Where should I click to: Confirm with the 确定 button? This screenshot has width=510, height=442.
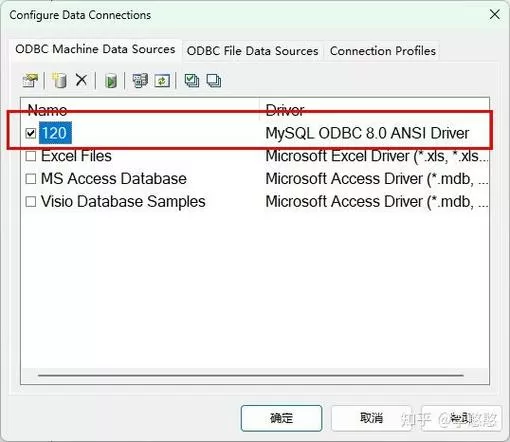281,418
